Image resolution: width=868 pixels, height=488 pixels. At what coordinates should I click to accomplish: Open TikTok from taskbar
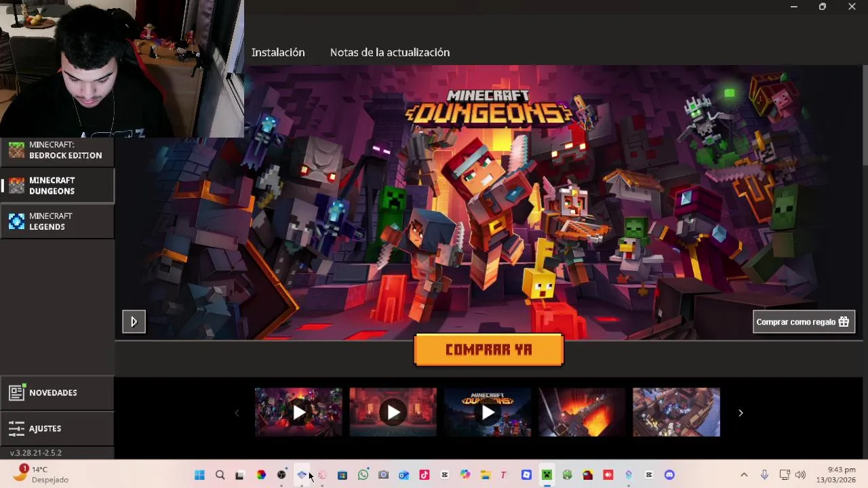[425, 475]
